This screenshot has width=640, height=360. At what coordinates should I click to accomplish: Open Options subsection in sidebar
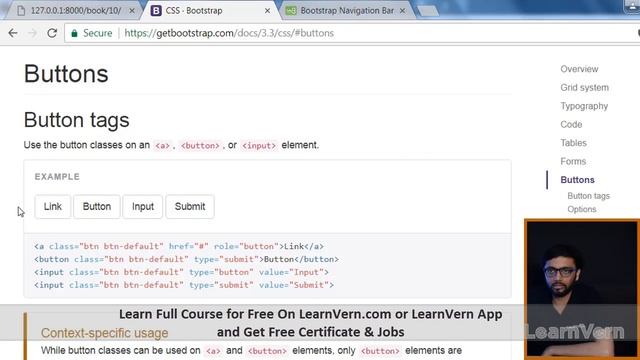tap(582, 209)
